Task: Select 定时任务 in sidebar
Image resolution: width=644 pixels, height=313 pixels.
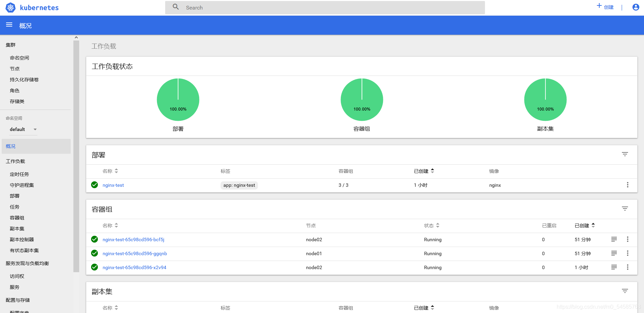Action: tap(19, 174)
